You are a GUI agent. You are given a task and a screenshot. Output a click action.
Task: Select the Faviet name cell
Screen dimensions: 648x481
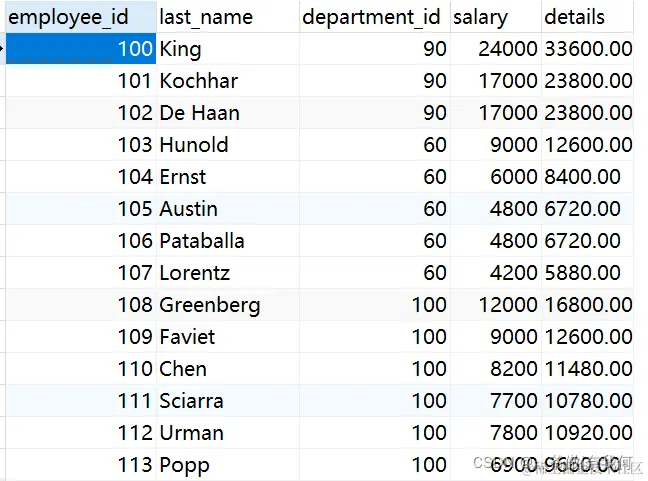click(228, 337)
